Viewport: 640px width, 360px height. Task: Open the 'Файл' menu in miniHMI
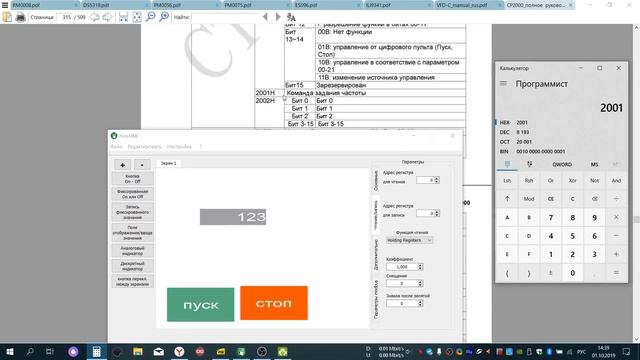(x=116, y=147)
